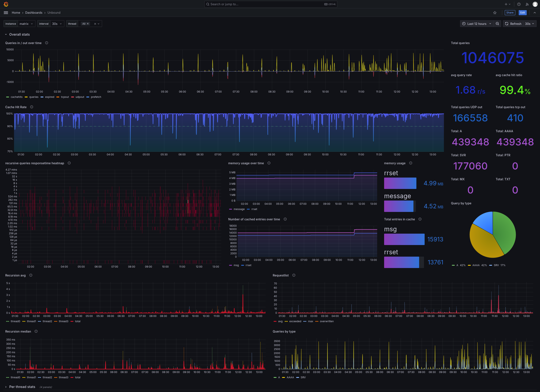The height and width of the screenshot is (392, 540).
Task: Click the user avatar profile icon
Action: click(535, 4)
